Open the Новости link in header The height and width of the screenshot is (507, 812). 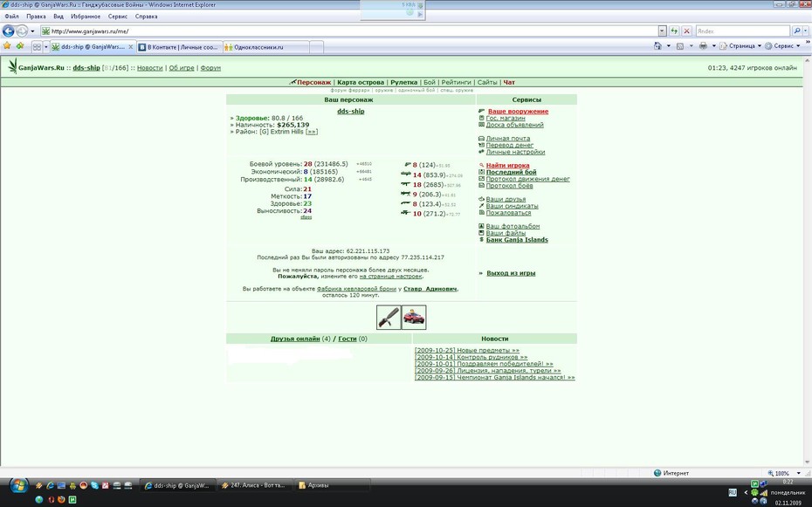(149, 68)
